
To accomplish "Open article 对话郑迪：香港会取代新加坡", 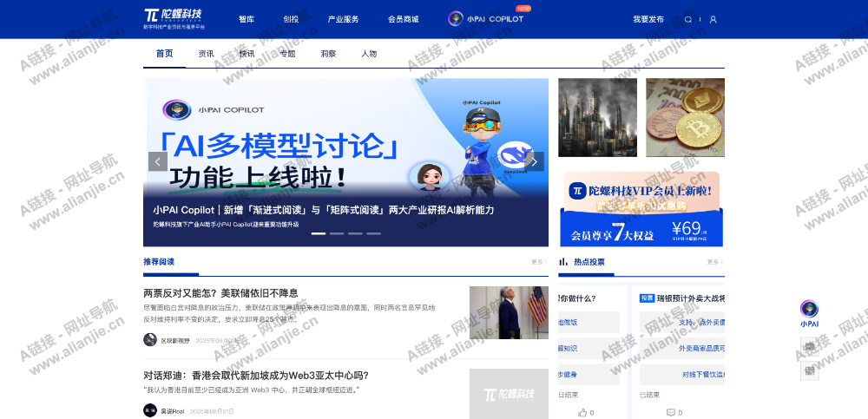I will coord(256,376).
